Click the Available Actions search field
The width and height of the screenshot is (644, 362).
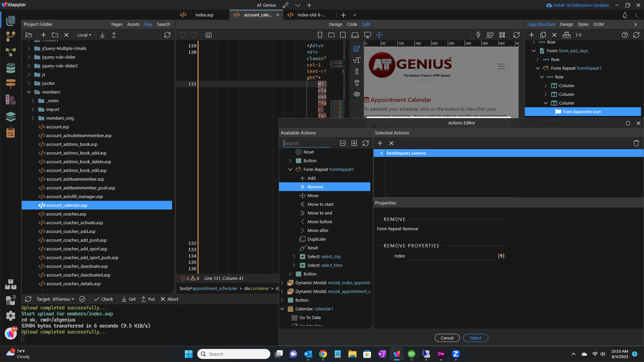pos(307,143)
